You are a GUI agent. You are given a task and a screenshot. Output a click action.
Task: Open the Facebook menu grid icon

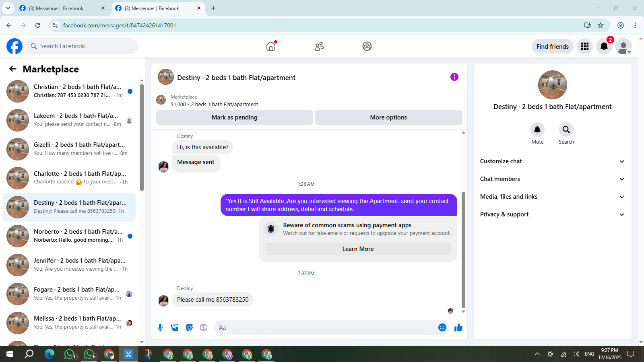click(585, 46)
